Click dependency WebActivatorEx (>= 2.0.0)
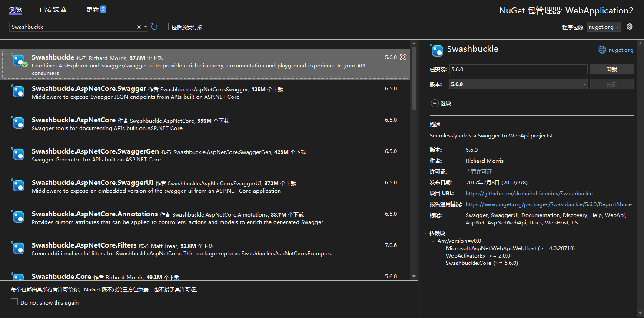The image size is (644, 318). pos(478,256)
